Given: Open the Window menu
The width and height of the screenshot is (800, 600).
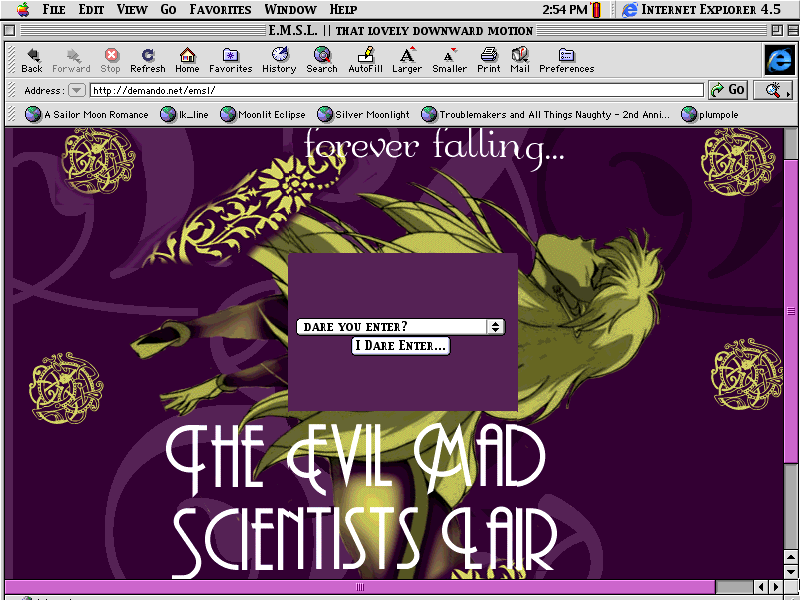Looking at the screenshot, I should [x=290, y=9].
